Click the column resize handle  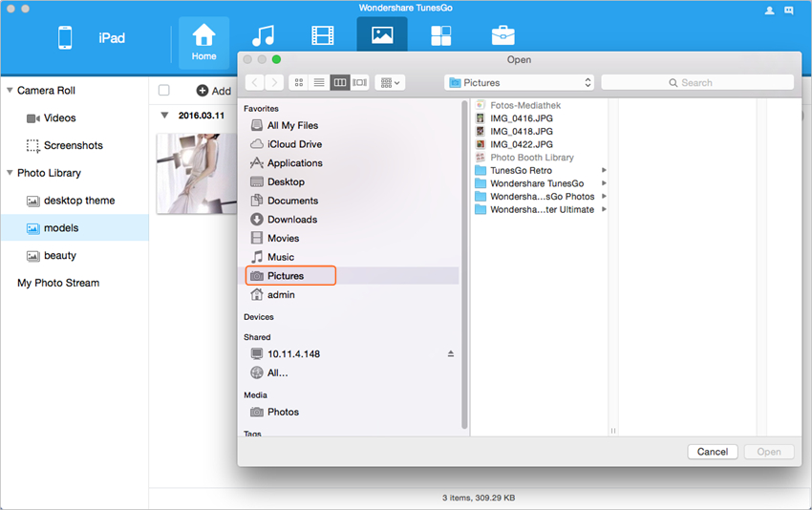tap(613, 431)
